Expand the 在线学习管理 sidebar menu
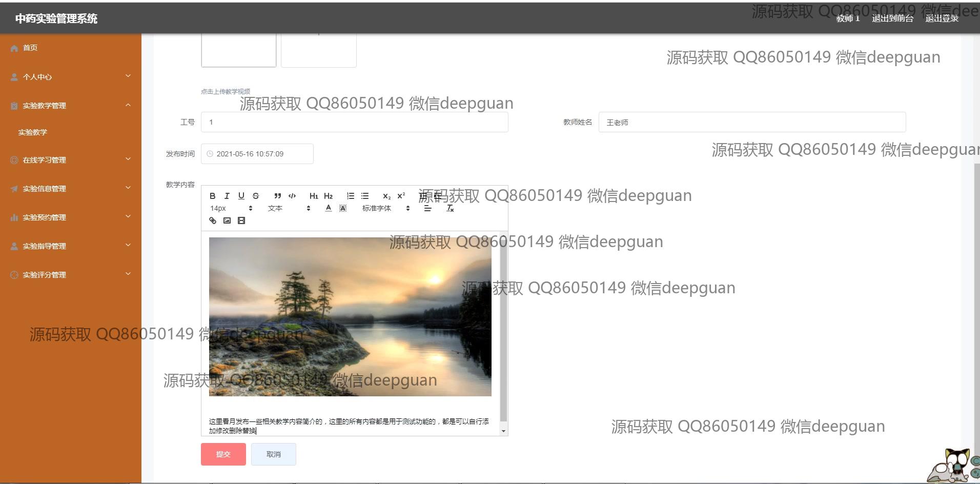The width and height of the screenshot is (980, 484). pyautogui.click(x=71, y=159)
